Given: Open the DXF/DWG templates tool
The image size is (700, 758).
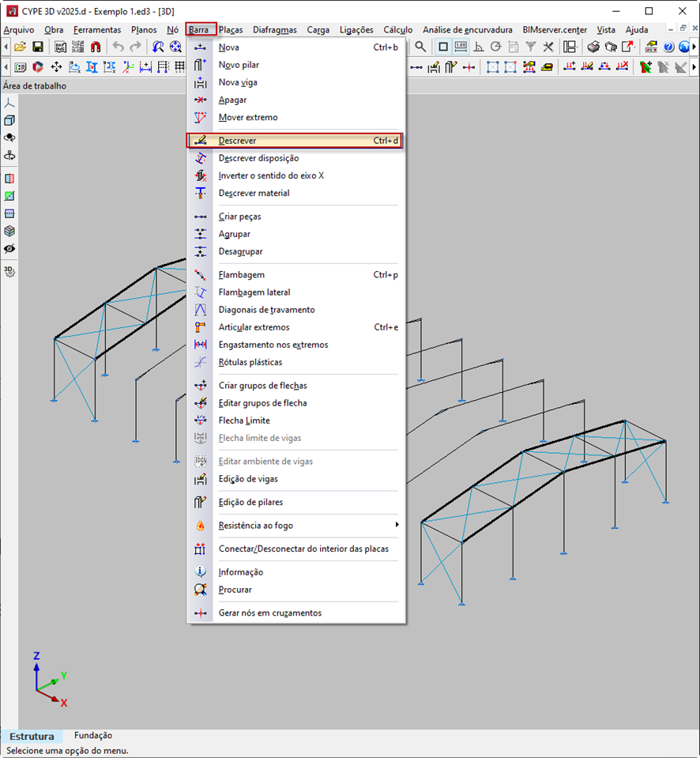Looking at the screenshot, I should pyautogui.click(x=60, y=47).
